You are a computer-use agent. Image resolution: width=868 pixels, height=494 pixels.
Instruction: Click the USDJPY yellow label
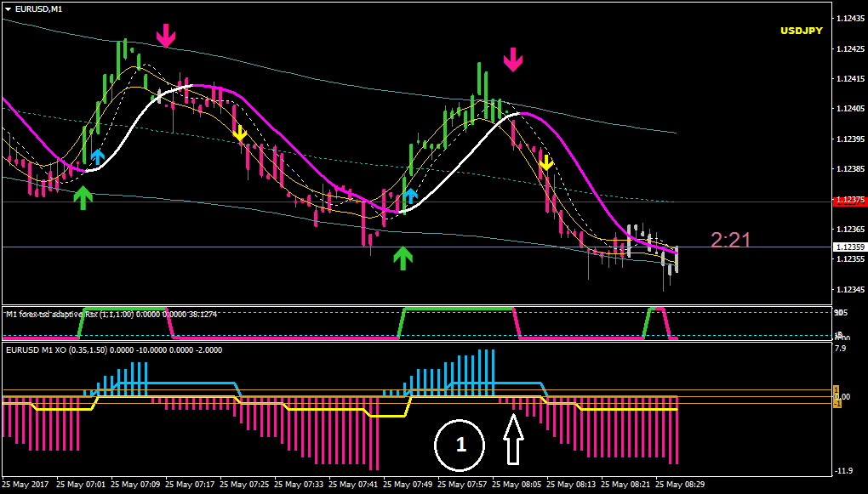point(802,31)
